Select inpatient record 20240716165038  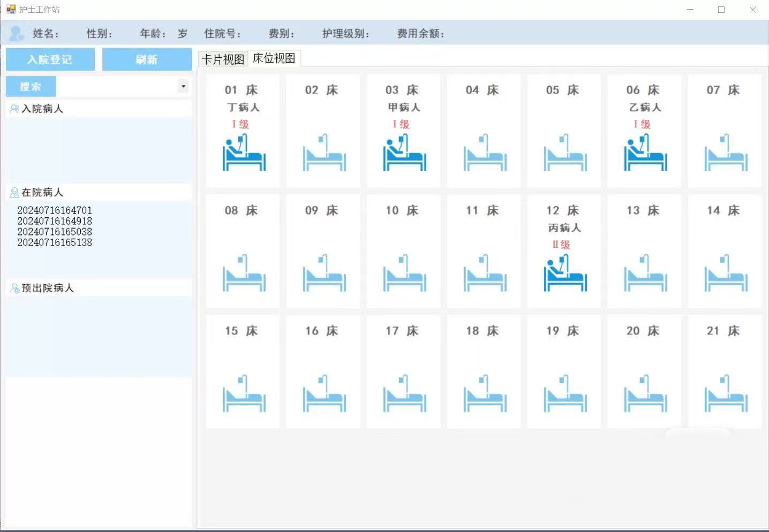pyautogui.click(x=55, y=232)
